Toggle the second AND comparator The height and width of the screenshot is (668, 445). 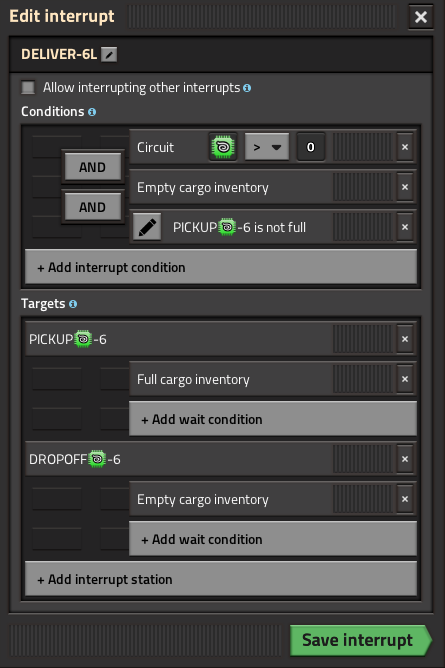[x=92, y=207]
